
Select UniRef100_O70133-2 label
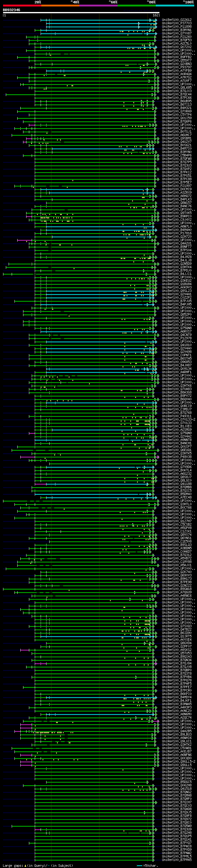[179, 419]
